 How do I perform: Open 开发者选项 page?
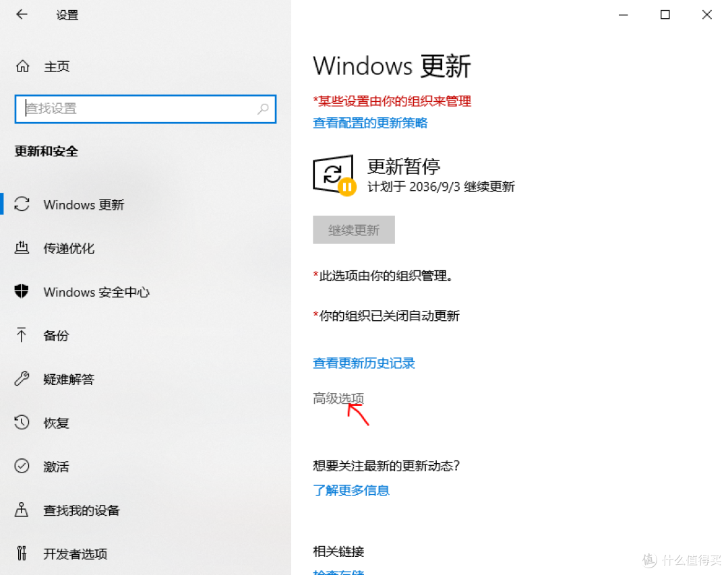(75, 553)
